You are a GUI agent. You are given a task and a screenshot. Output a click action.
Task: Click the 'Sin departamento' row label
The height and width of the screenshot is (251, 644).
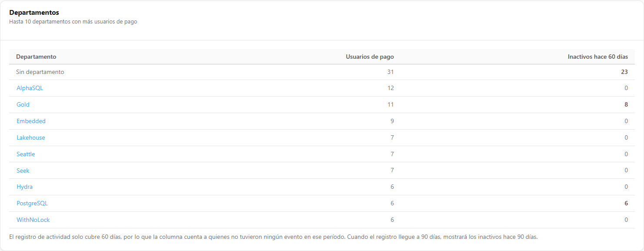[40, 72]
